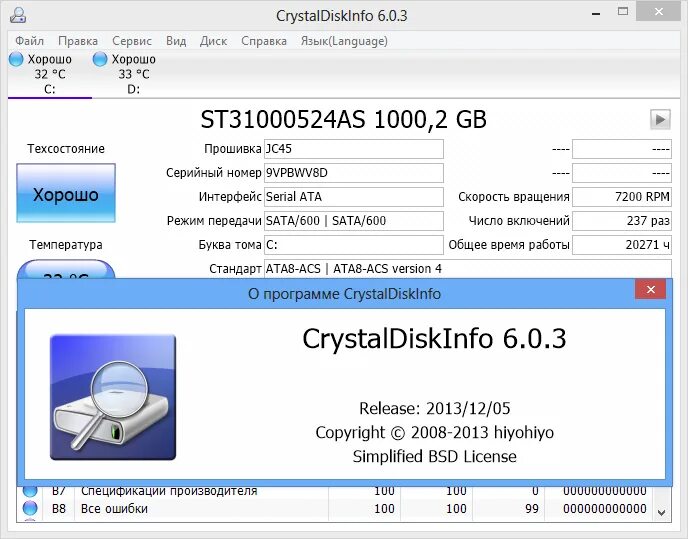The height and width of the screenshot is (539, 688).
Task: Click transfer mode field SATA/600 | SATA/600
Action: 354,221
